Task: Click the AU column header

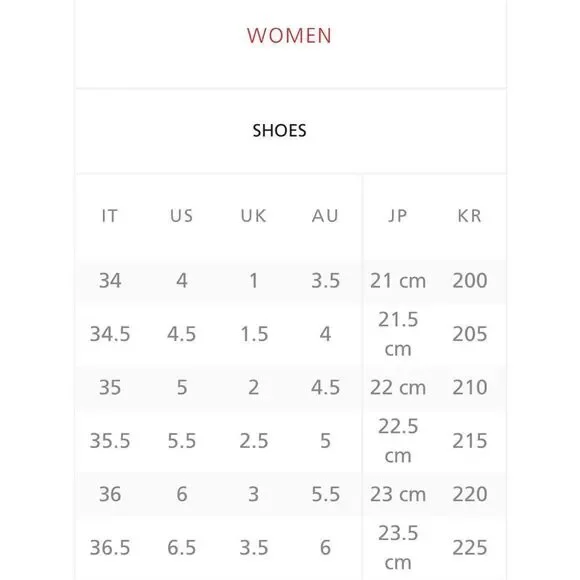Action: tap(325, 216)
